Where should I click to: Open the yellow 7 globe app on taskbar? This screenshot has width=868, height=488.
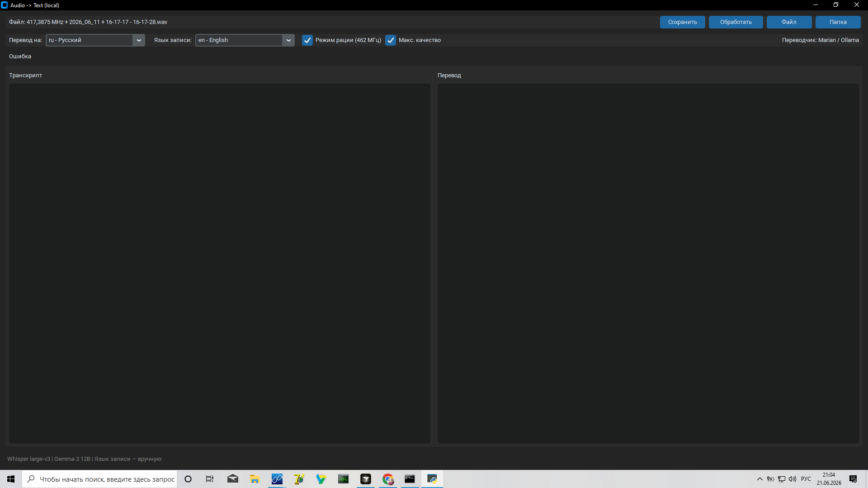(299, 479)
